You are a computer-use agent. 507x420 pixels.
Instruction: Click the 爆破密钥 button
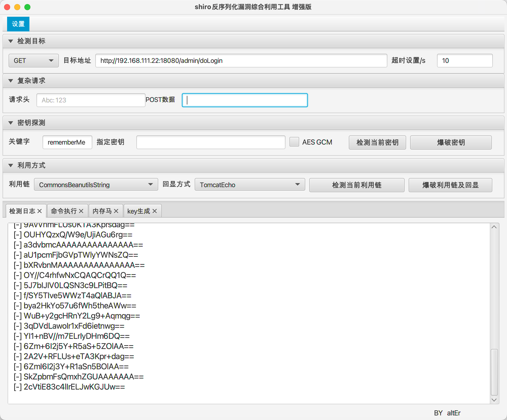(x=451, y=143)
